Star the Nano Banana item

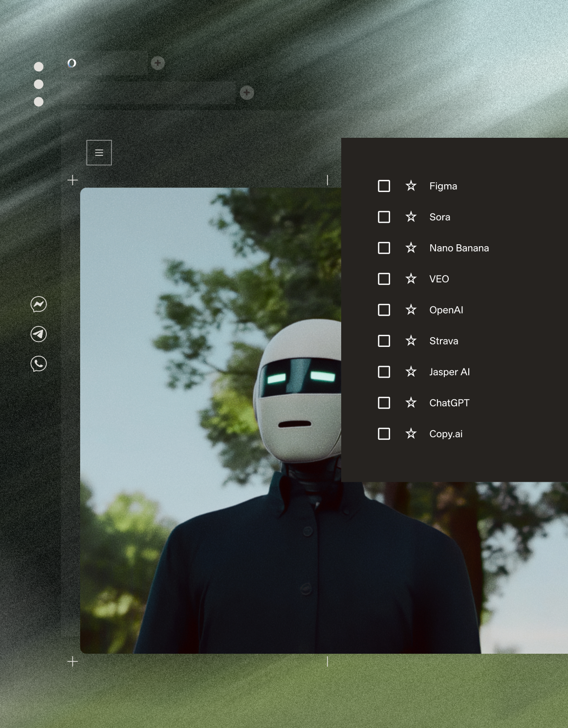click(411, 248)
